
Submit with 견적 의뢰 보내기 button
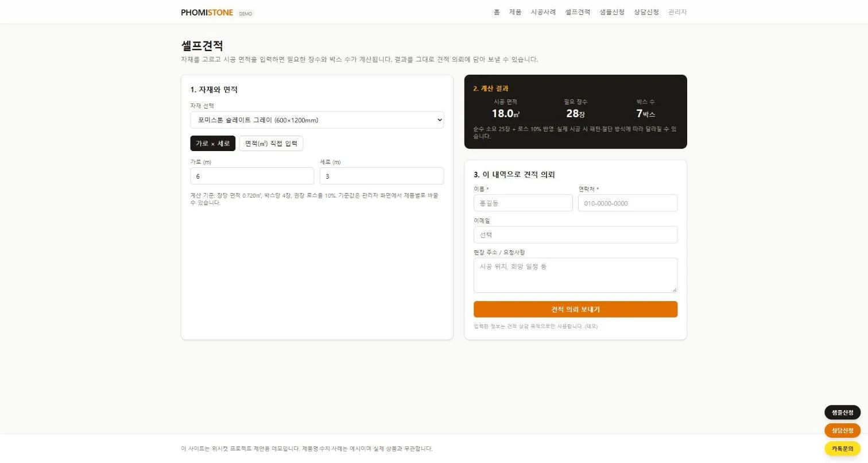[x=575, y=309]
